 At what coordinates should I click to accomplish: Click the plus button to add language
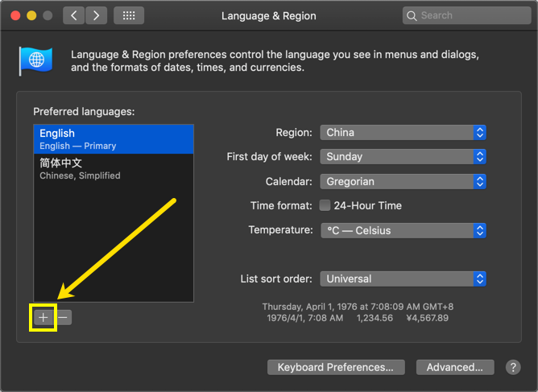coord(43,317)
